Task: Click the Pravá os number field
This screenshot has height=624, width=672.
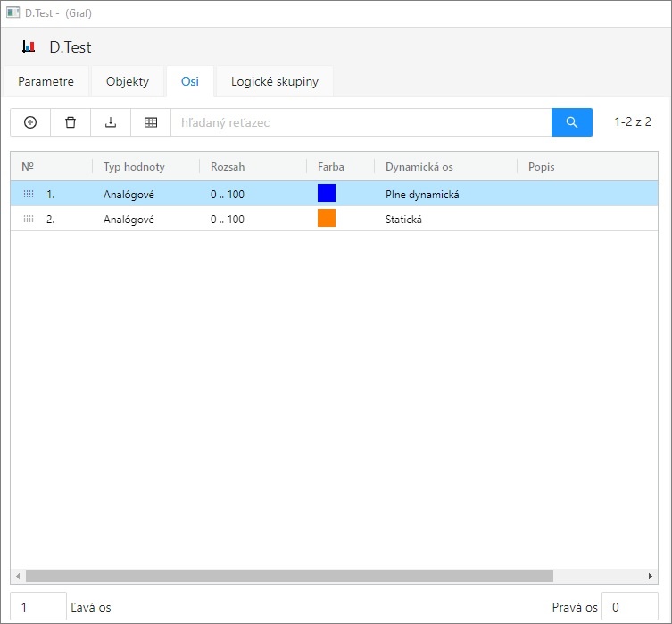Action: [629, 607]
